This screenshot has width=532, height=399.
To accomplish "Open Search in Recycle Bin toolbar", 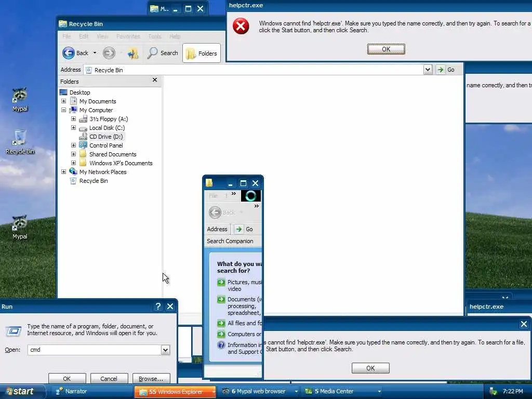I will coord(163,53).
